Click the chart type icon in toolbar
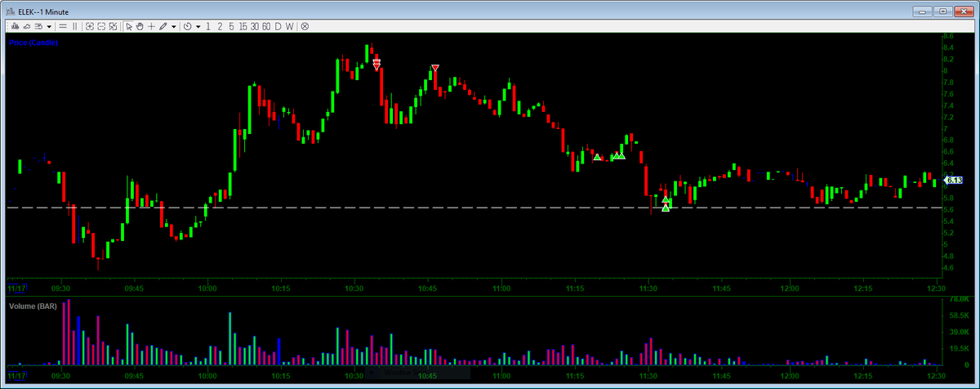 click(16, 26)
